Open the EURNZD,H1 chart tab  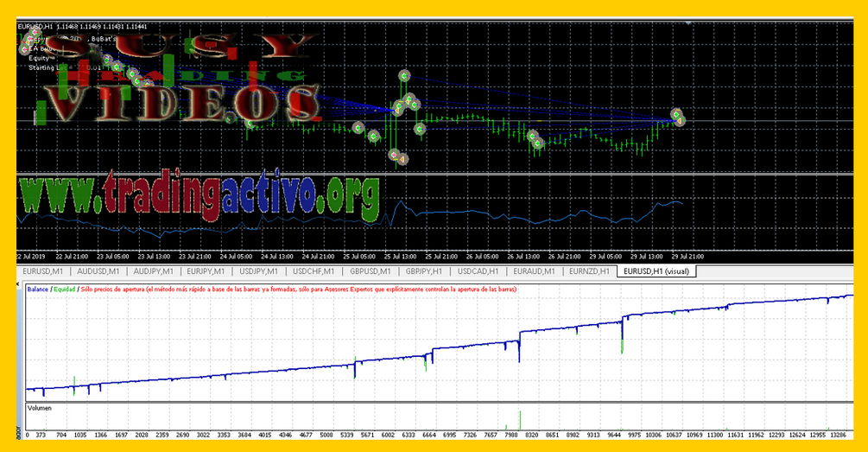coord(589,271)
